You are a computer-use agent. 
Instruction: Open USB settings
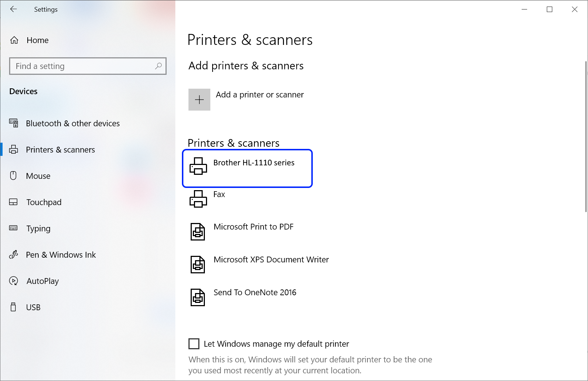click(33, 307)
